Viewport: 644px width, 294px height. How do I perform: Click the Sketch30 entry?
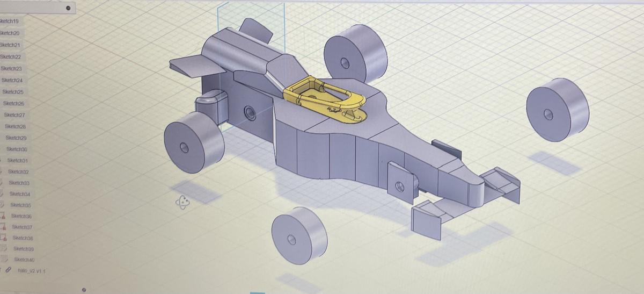17,149
